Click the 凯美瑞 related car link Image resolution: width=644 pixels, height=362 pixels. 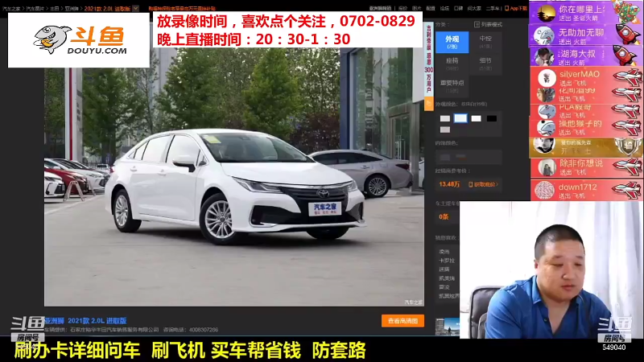point(447,278)
